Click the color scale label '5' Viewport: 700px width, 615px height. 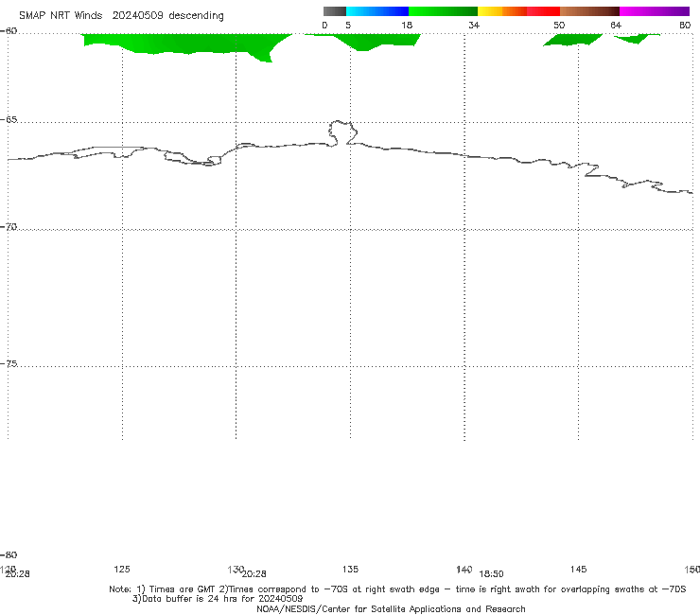click(348, 25)
